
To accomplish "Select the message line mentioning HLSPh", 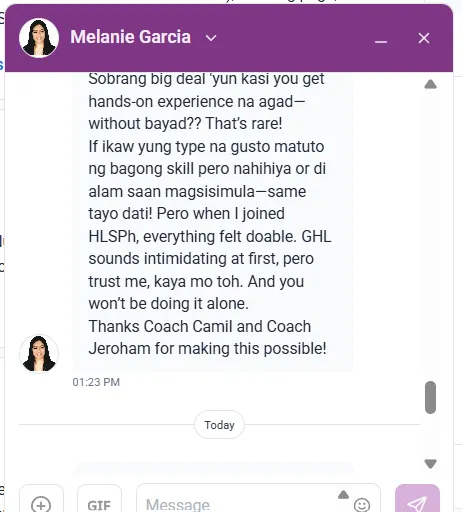I will [x=210, y=236].
